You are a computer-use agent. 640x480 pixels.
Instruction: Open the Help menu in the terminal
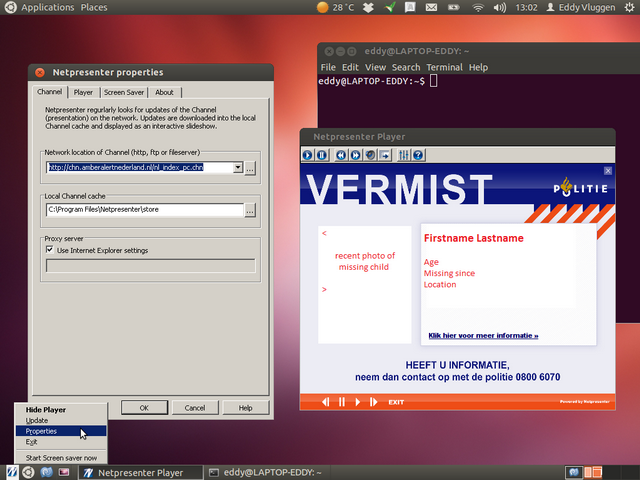click(478, 67)
